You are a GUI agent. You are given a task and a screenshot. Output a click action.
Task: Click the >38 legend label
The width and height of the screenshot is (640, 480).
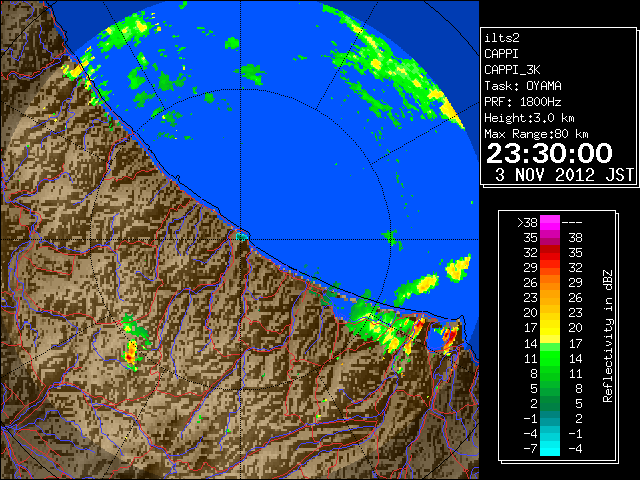tap(527, 223)
